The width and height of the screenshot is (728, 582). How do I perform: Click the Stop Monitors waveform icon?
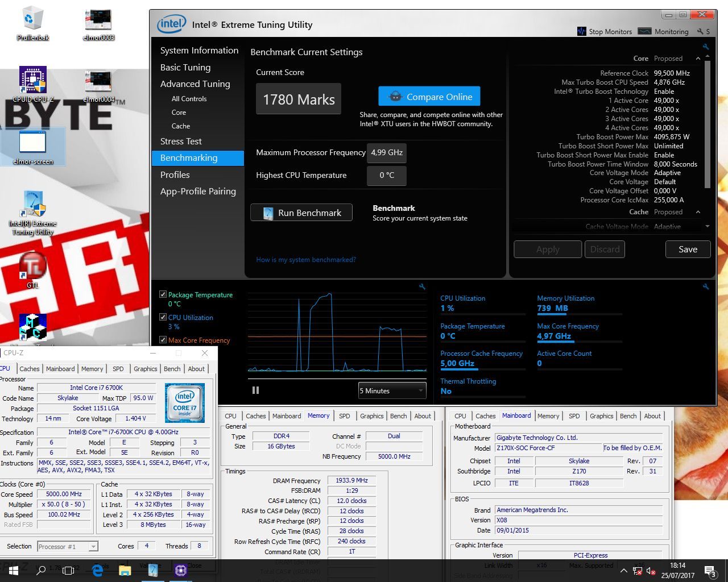pos(581,31)
